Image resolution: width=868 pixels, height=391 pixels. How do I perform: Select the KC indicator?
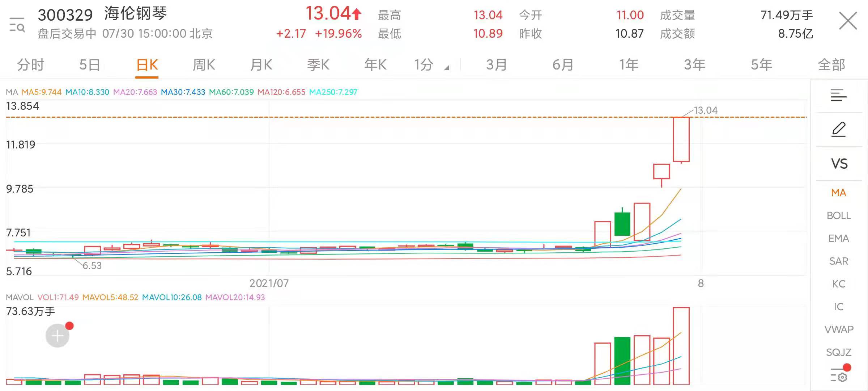point(839,284)
